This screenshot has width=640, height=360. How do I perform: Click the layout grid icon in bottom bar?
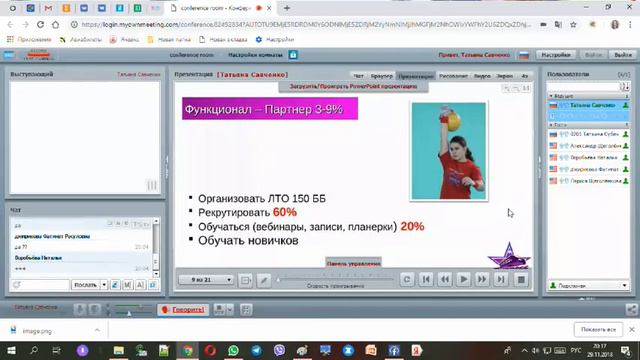tap(246, 310)
